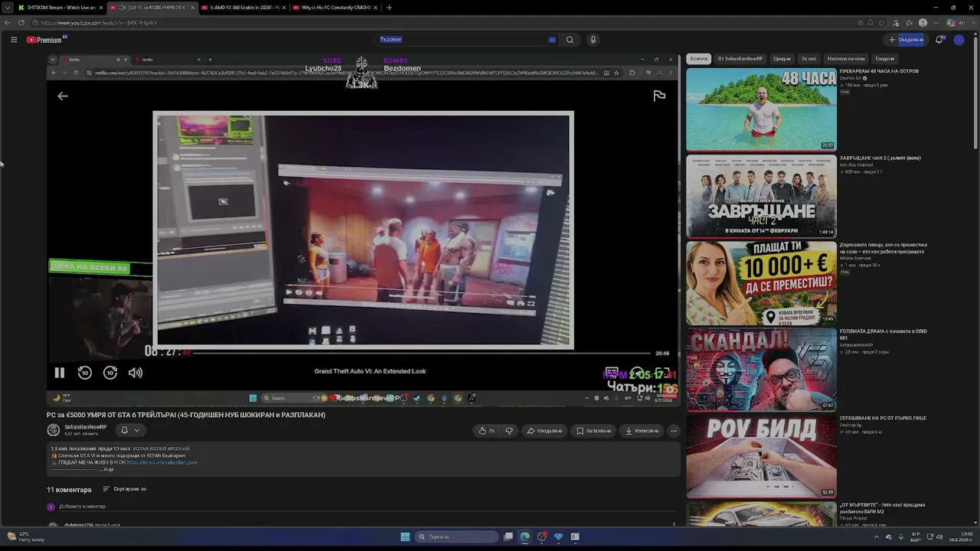Image resolution: width=980 pixels, height=551 pixels.
Task: Open SebastianNewRP channel avatar below the video
Action: coord(54,430)
